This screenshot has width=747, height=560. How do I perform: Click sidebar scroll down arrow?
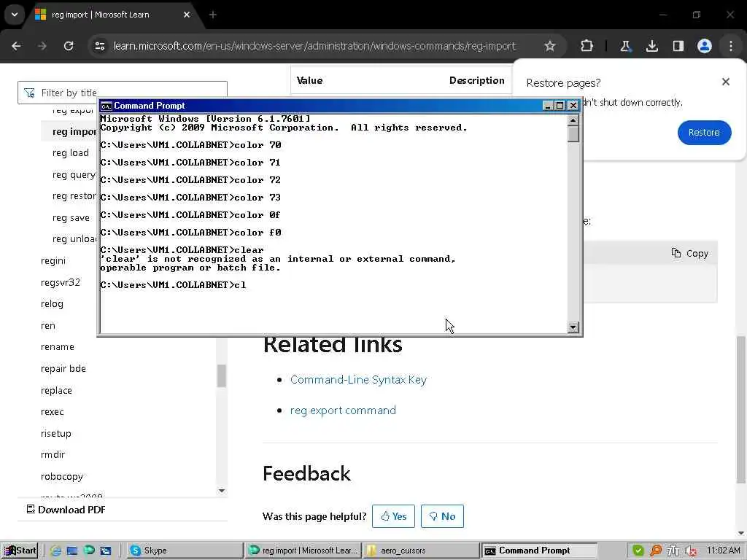click(222, 491)
